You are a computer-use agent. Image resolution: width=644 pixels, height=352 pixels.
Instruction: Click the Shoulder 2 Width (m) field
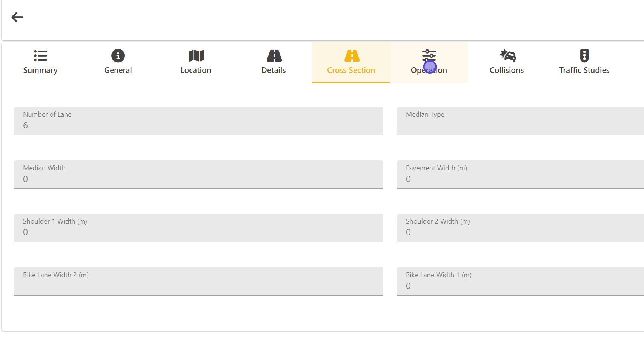(520, 228)
